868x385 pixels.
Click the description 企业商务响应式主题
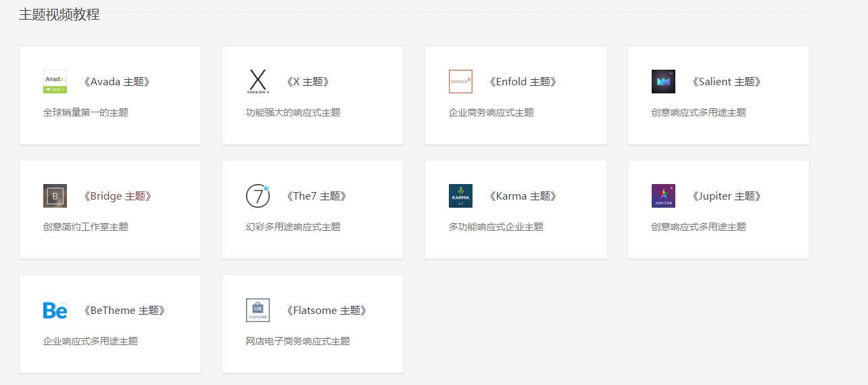point(491,112)
